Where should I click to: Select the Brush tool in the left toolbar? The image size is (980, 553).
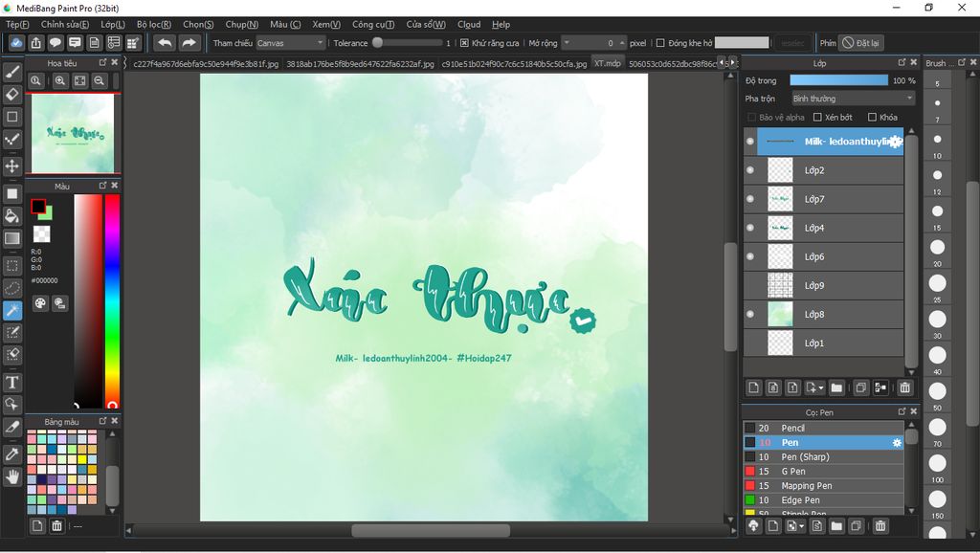click(11, 73)
